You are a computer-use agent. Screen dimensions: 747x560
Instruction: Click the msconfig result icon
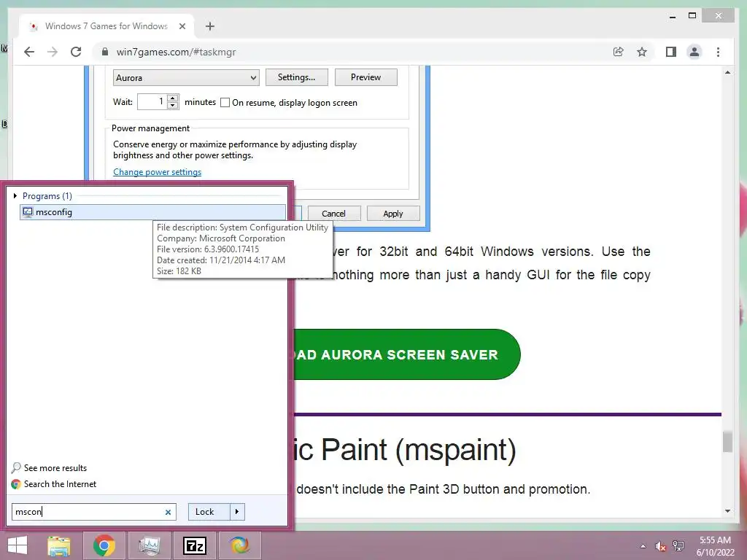(28, 212)
